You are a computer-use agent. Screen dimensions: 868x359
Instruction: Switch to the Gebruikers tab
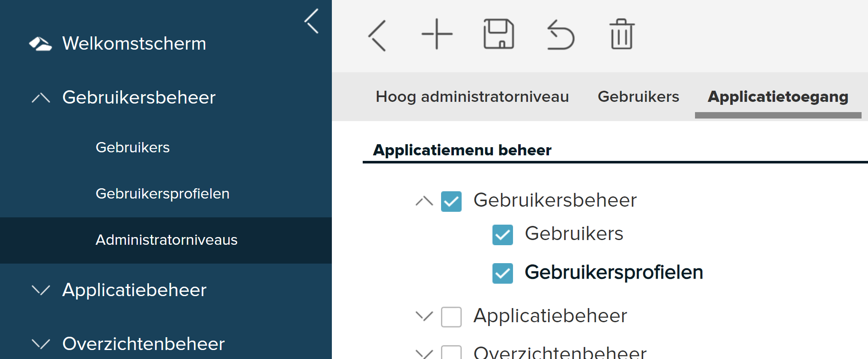pyautogui.click(x=638, y=97)
